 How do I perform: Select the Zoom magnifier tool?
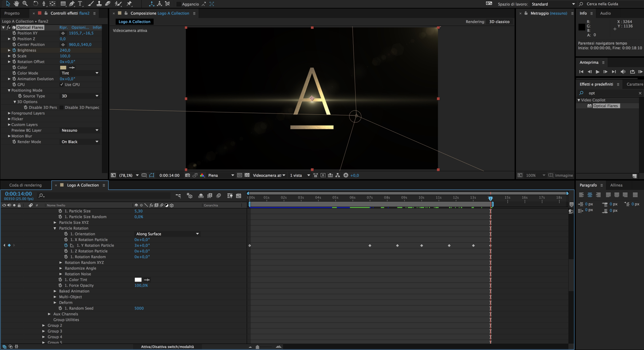click(x=25, y=4)
